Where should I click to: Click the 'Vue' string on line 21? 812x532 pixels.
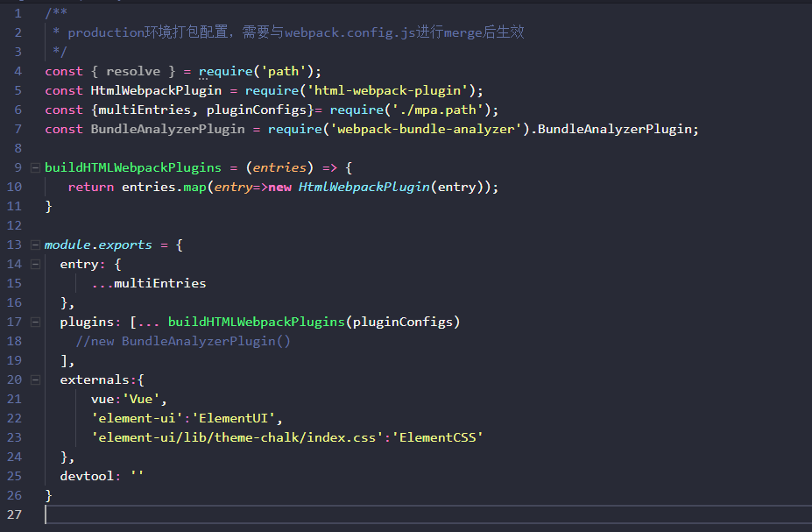point(140,400)
